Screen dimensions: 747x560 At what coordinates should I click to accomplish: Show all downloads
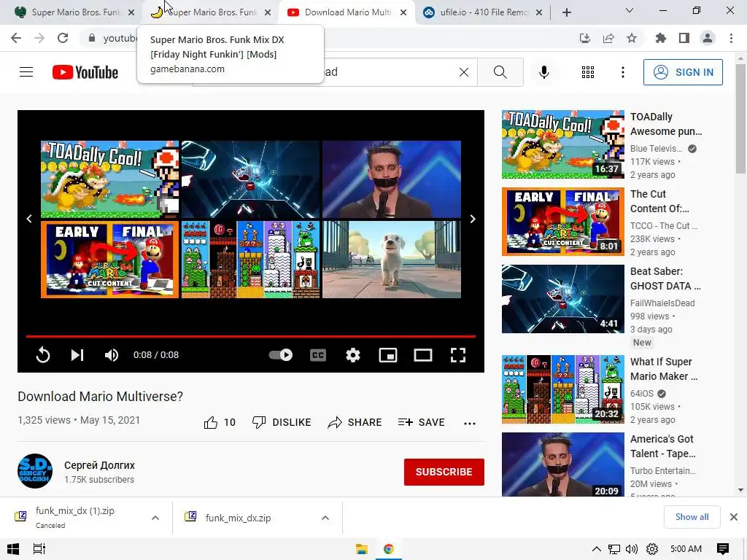(692, 517)
